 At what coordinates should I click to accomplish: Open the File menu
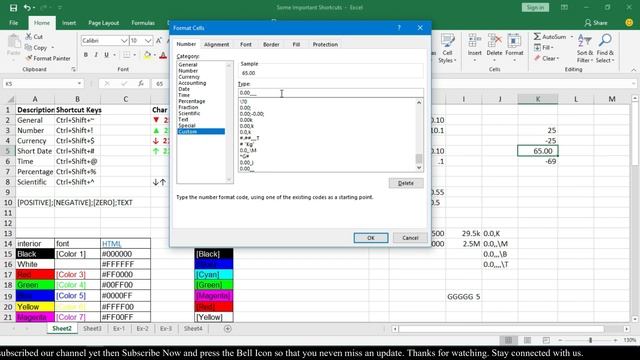(13, 23)
